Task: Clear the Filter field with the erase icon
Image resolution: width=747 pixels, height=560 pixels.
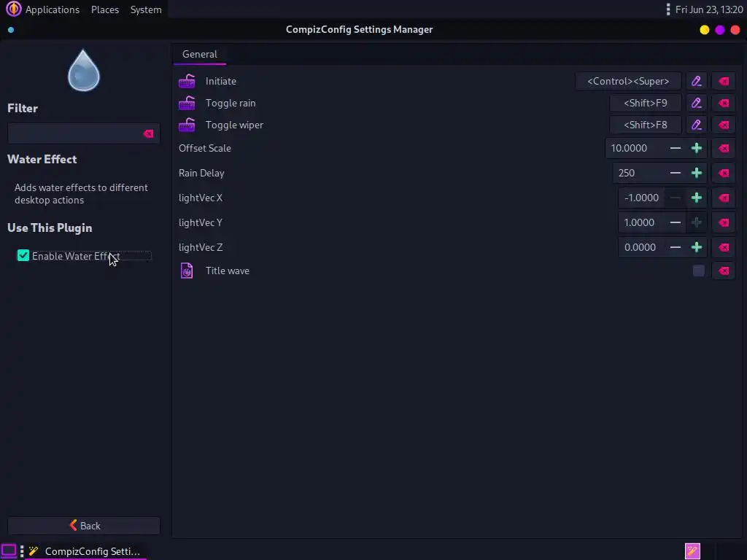Action: tap(149, 134)
